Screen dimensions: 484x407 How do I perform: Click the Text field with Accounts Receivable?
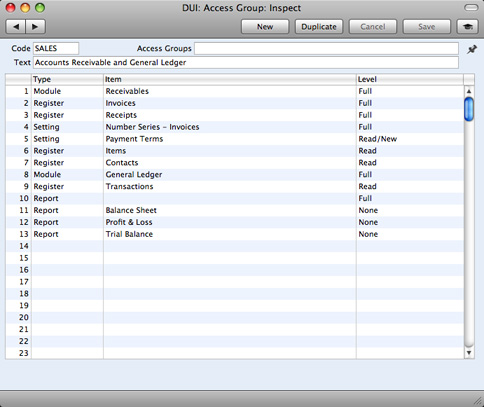pos(246,62)
